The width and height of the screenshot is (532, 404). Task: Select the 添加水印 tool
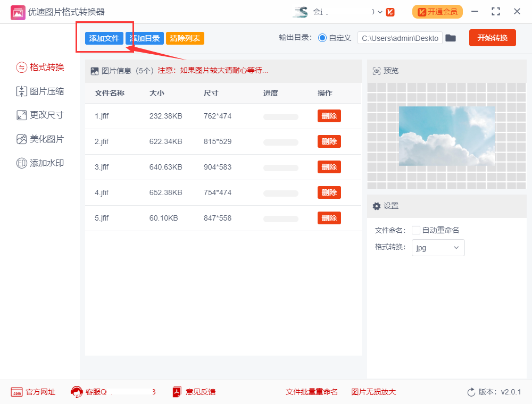tap(40, 163)
